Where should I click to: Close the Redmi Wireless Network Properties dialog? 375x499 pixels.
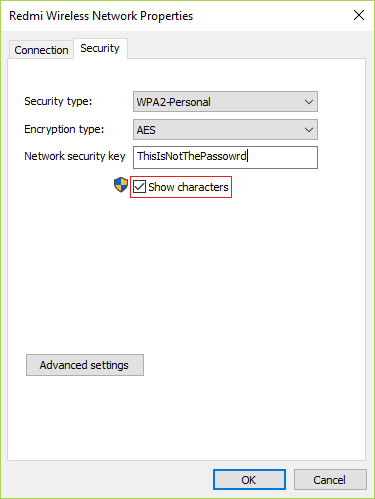click(359, 15)
